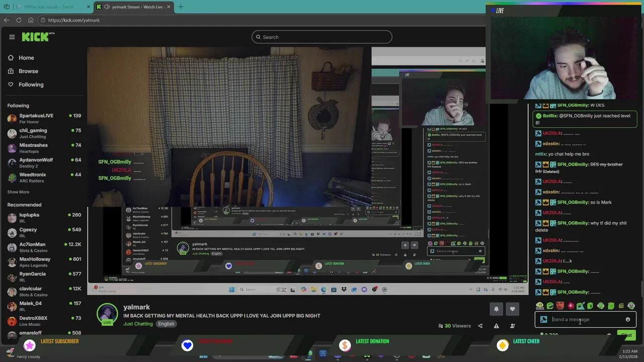The height and width of the screenshot is (362, 644).
Task: Open RyanGarcia recommended channel
Action: pyautogui.click(x=44, y=277)
